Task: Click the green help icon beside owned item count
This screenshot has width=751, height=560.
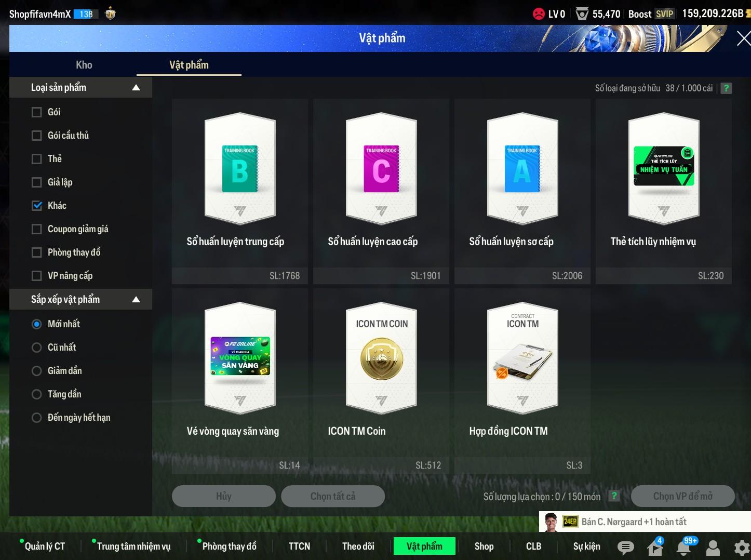Action: pos(726,88)
